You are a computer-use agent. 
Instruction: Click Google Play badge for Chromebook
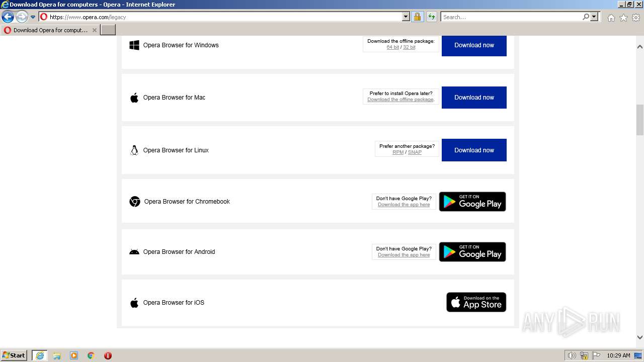point(472,202)
